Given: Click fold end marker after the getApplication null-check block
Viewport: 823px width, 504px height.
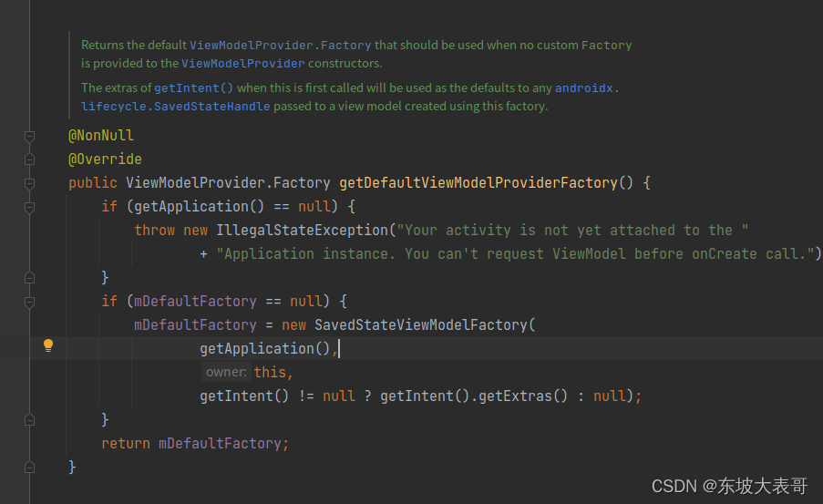Looking at the screenshot, I should [29, 278].
